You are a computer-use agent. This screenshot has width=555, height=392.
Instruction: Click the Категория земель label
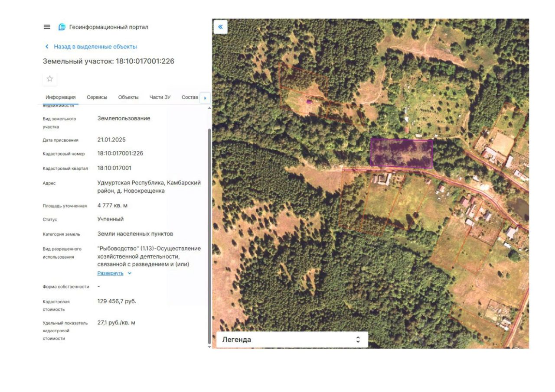(61, 234)
